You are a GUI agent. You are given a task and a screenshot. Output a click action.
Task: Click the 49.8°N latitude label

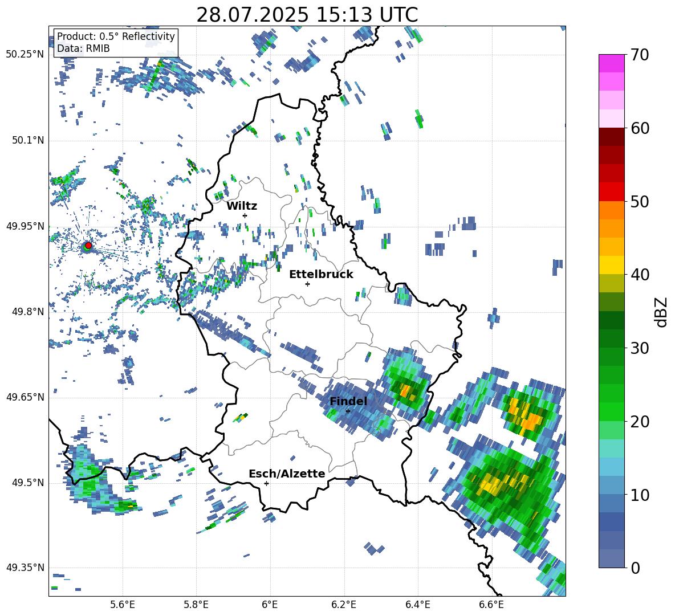[x=28, y=312]
